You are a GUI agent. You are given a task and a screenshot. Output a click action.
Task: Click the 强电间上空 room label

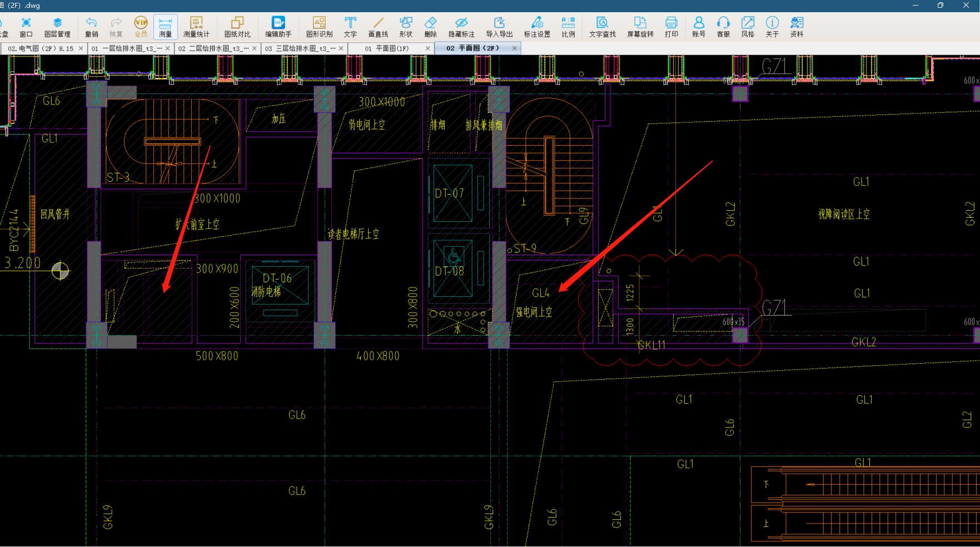click(534, 312)
